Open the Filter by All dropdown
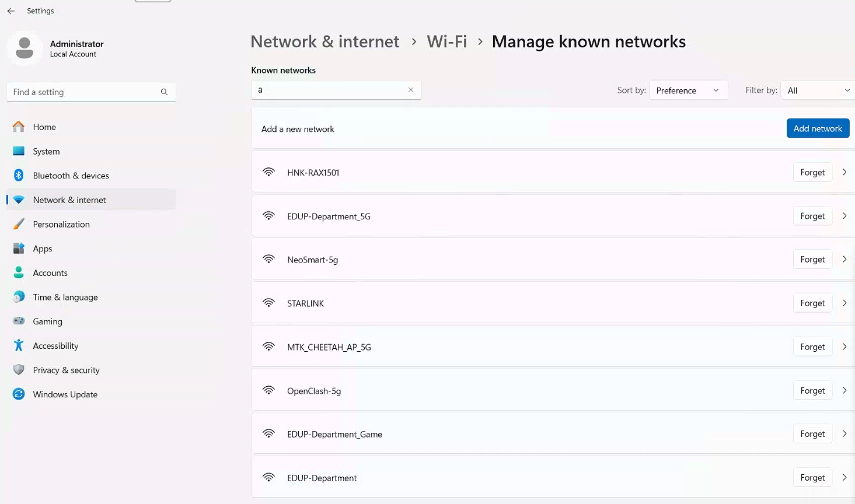This screenshot has height=504, width=855. pos(817,90)
